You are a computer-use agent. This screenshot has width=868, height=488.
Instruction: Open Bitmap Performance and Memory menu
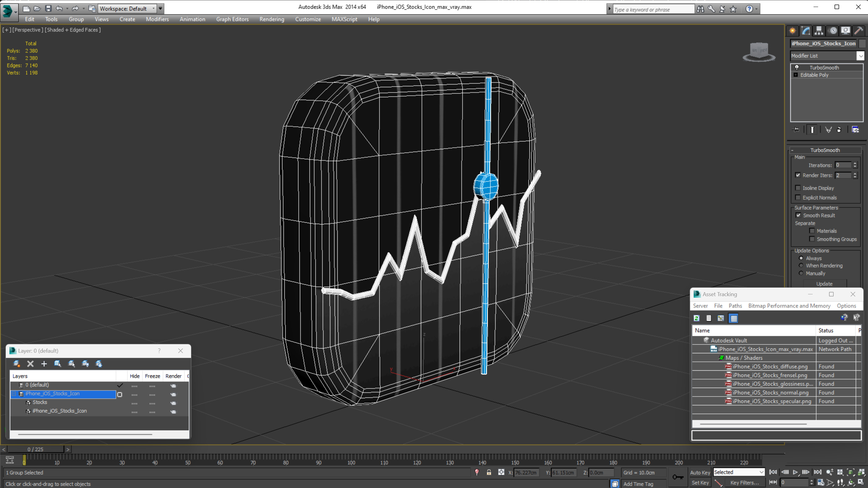pos(789,306)
